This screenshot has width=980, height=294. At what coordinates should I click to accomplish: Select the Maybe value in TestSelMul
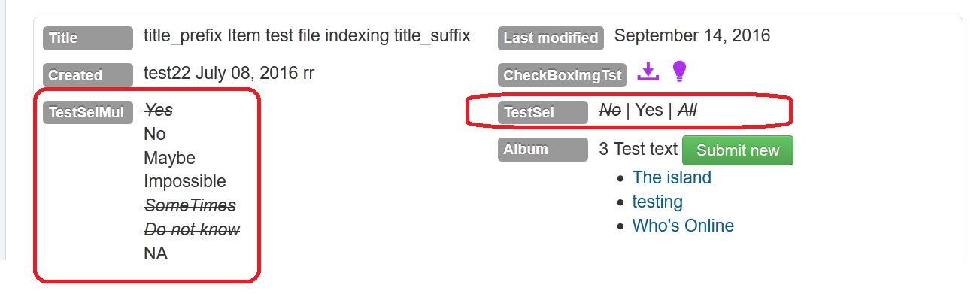169,158
